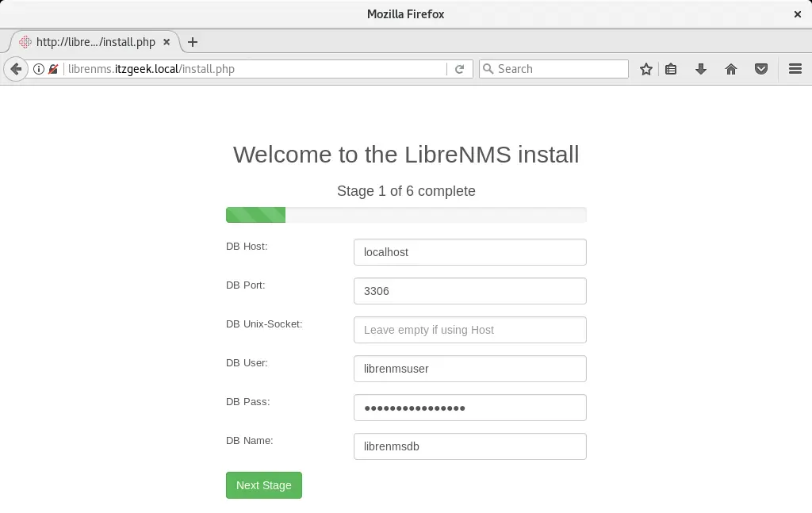
Task: Click the "DB Pass:" label
Action: (247, 402)
